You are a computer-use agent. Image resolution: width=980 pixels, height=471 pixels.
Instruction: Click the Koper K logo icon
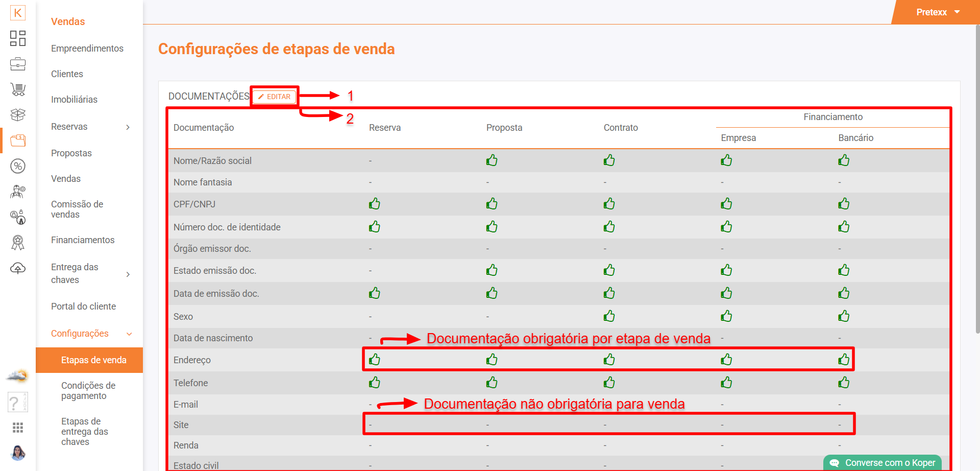18,13
